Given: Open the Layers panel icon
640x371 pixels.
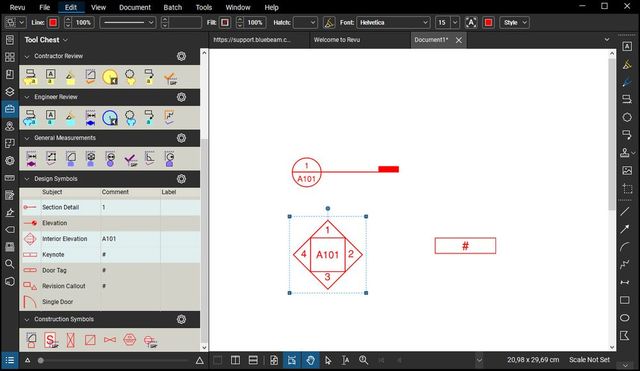Looking at the screenshot, I should [x=10, y=92].
